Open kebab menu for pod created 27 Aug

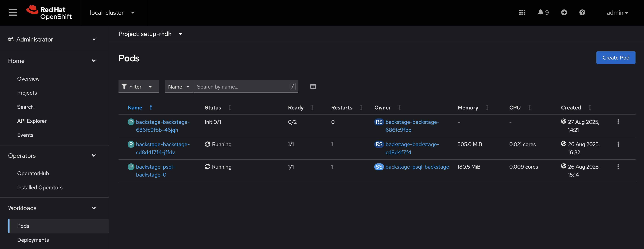(x=618, y=122)
